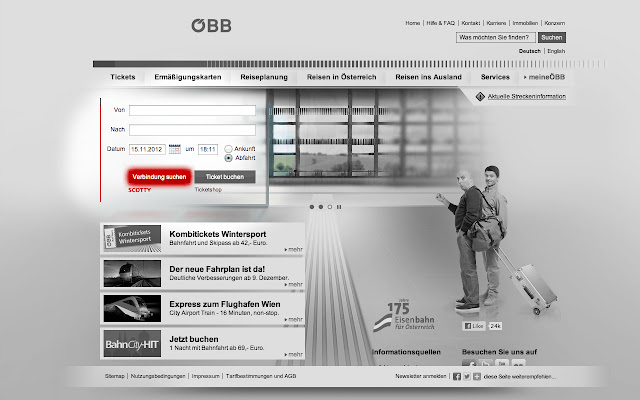Viewport: 640px width, 400px height.
Task: Open the Ticketshop link
Action: tap(208, 190)
